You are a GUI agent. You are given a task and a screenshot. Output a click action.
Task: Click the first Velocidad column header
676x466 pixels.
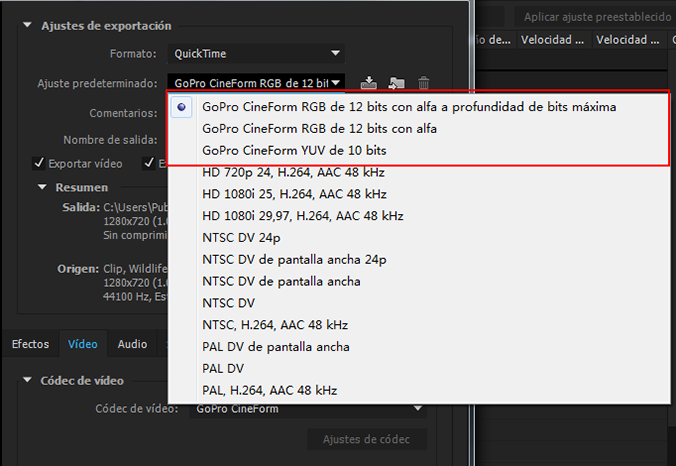tap(553, 40)
